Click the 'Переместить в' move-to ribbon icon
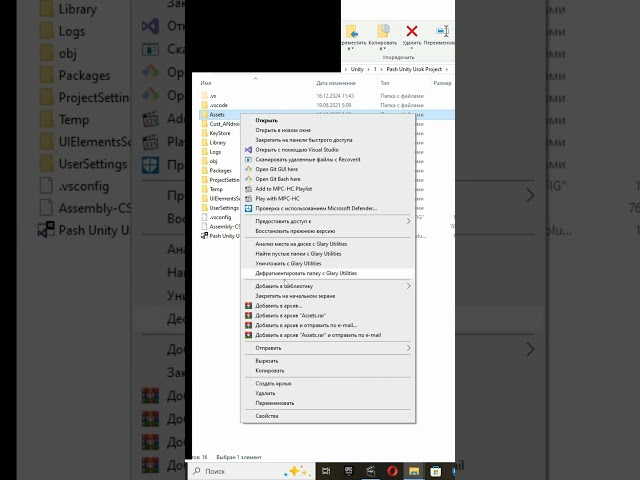Viewport: 640px width, 480px height. click(x=352, y=33)
